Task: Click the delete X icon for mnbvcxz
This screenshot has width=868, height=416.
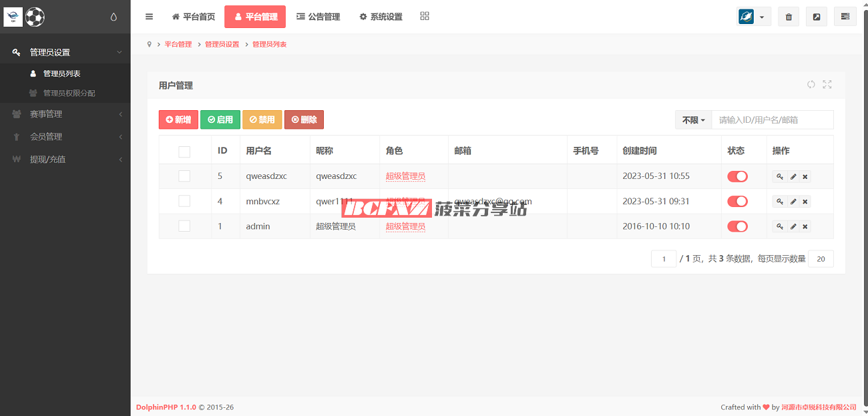Action: point(805,202)
